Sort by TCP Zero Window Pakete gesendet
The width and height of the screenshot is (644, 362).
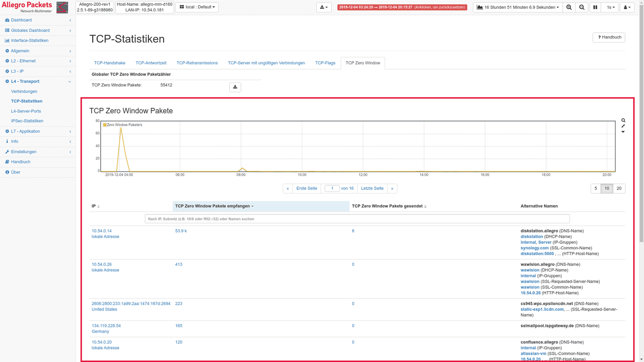tap(389, 206)
